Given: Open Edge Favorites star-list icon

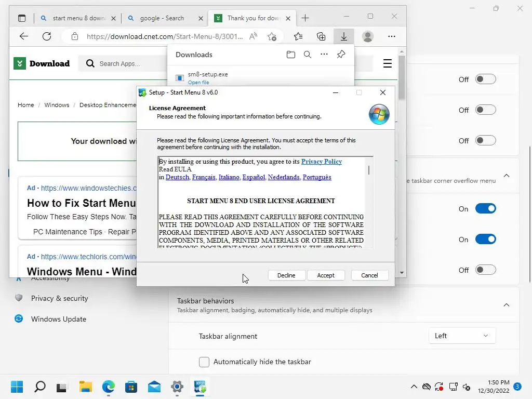Looking at the screenshot, I should coord(298,36).
